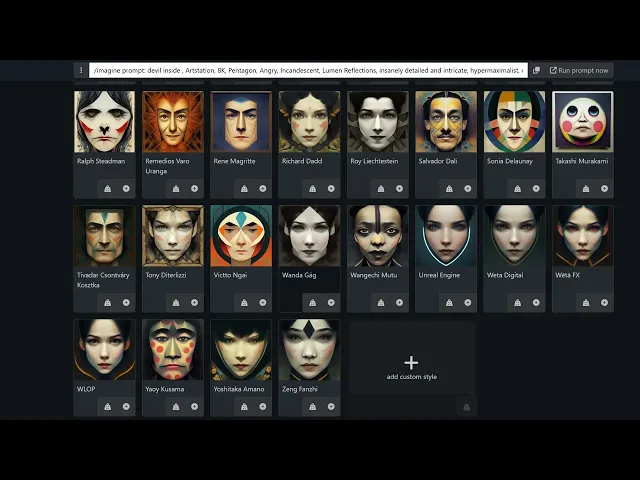
Task: Open the three-dot menu beside the prompt
Action: click(x=81, y=71)
